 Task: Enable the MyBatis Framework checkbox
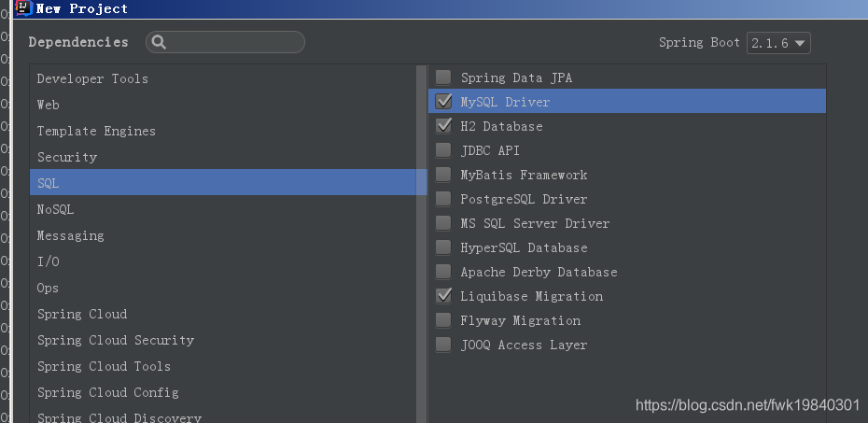[442, 175]
